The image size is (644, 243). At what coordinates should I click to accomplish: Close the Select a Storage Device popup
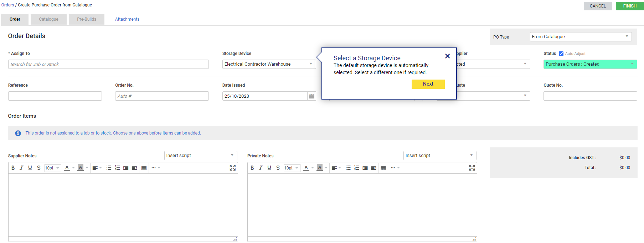tap(447, 56)
